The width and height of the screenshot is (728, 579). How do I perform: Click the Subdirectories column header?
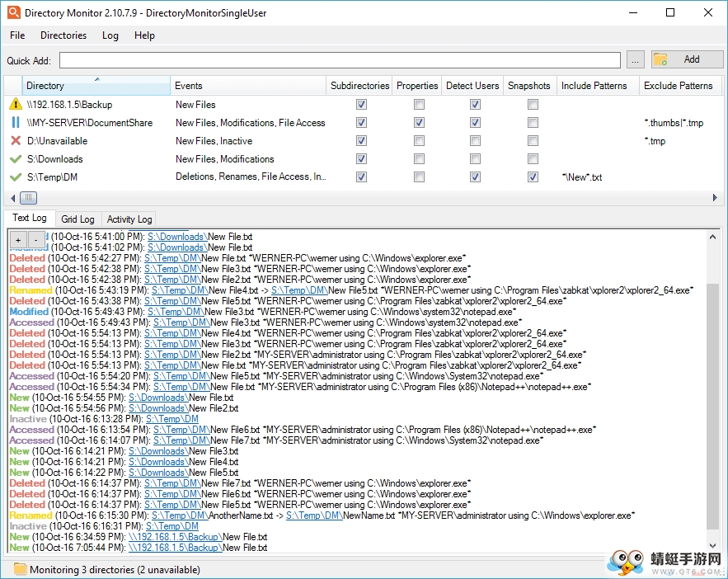click(x=359, y=86)
